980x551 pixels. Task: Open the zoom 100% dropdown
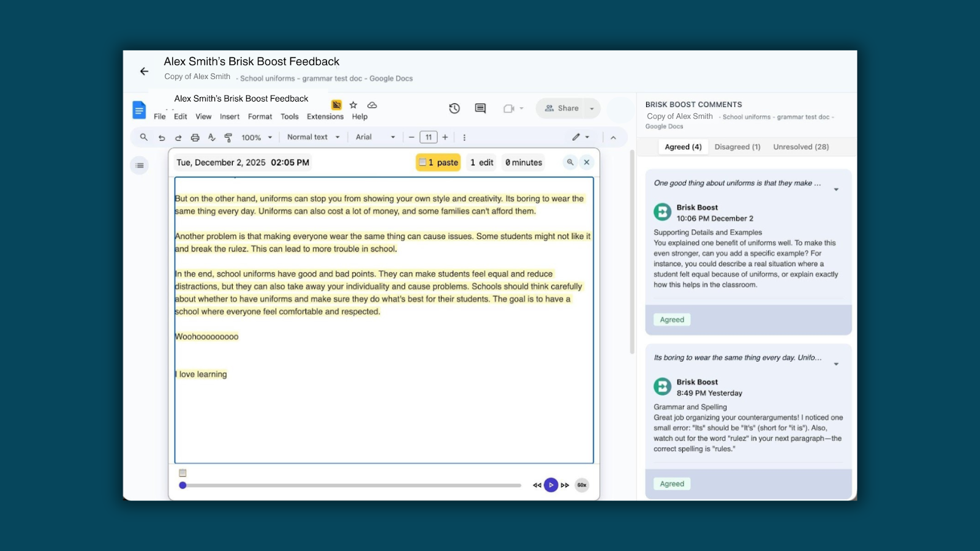pos(257,138)
